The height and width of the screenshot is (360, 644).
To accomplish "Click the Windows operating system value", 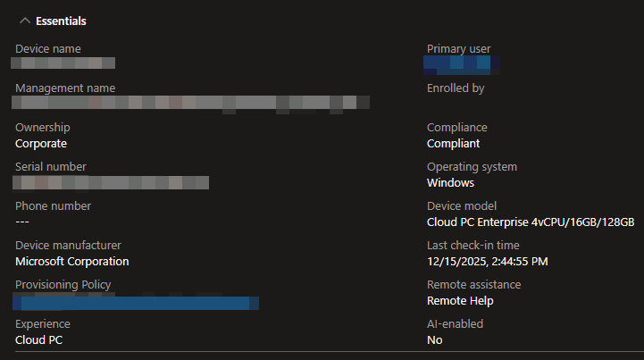I will (x=450, y=182).
